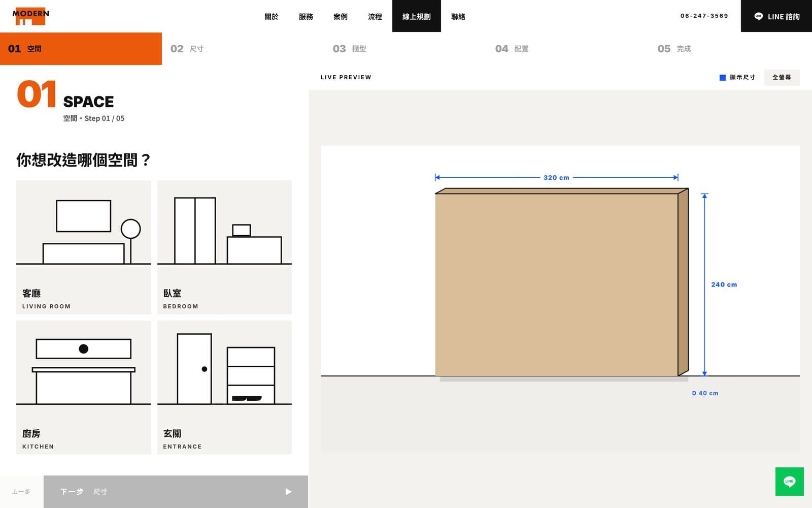Open the 關於 menu item
The image size is (812, 508).
(x=272, y=16)
